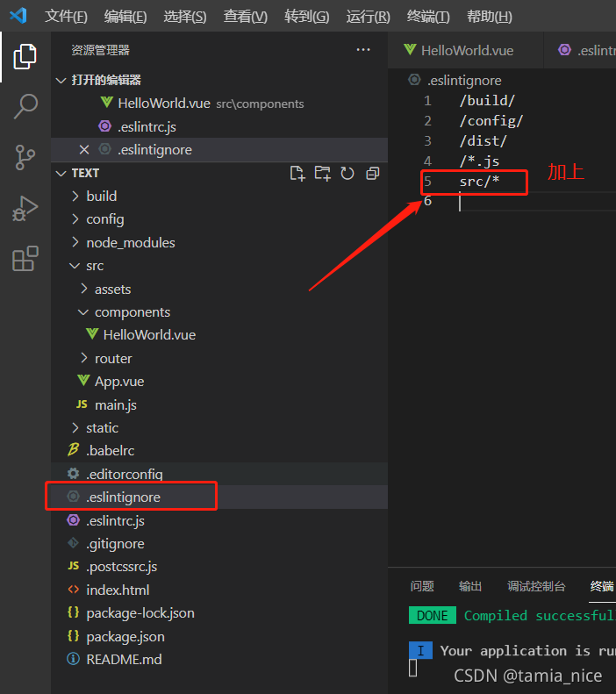Viewport: 616px width, 694px height.
Task: Open the 文件(F) menu
Action: click(x=66, y=17)
